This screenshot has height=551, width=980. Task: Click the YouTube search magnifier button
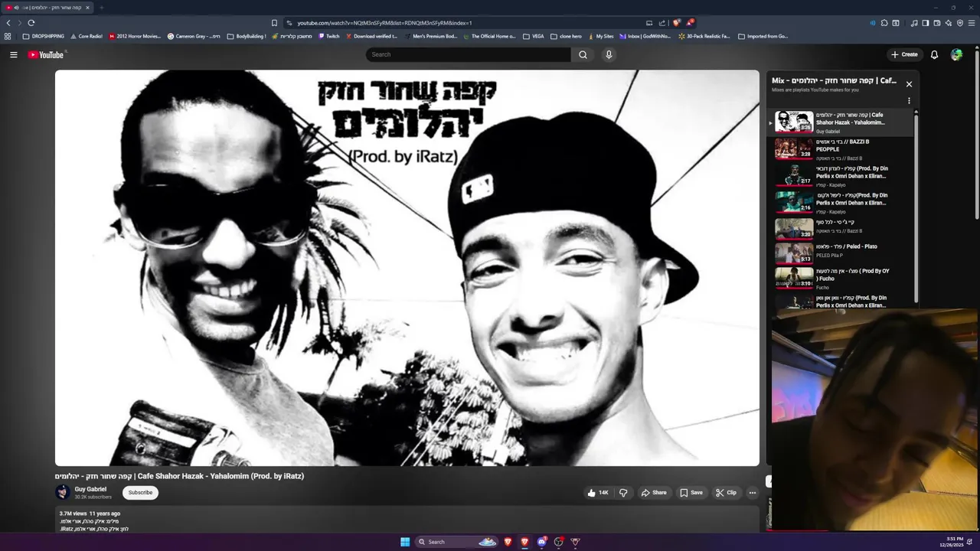pyautogui.click(x=583, y=54)
